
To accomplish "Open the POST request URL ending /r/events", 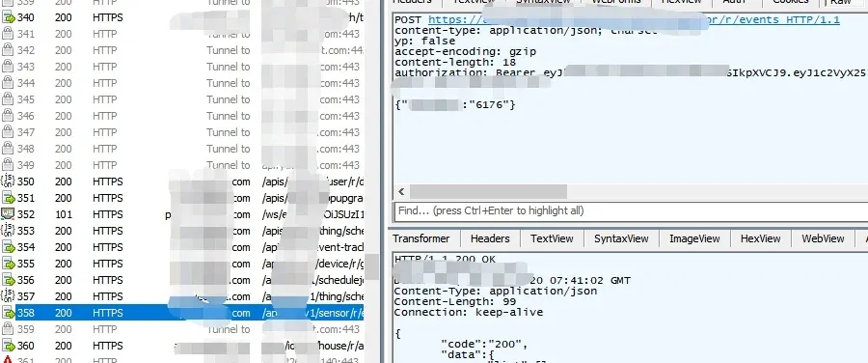I will pos(634,20).
